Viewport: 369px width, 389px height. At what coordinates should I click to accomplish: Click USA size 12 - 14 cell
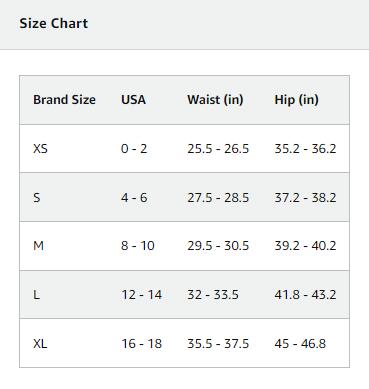[141, 295]
